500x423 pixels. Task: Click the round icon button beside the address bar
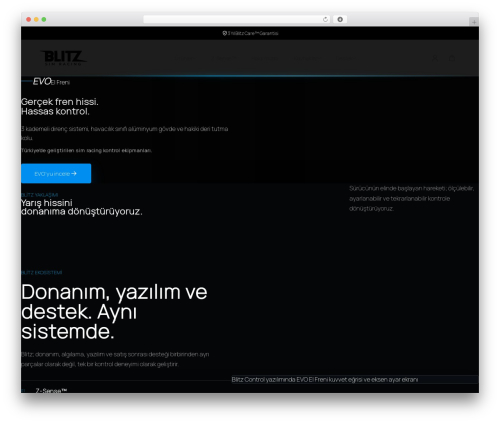(340, 19)
